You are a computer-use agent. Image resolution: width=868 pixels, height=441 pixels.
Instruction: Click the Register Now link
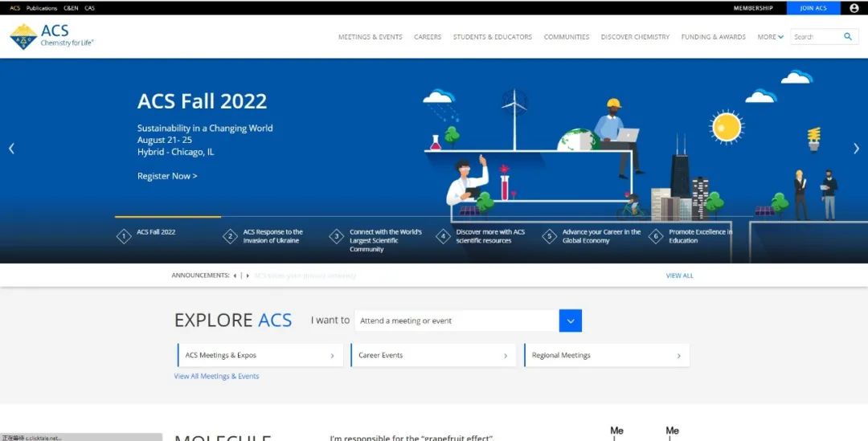click(x=167, y=176)
